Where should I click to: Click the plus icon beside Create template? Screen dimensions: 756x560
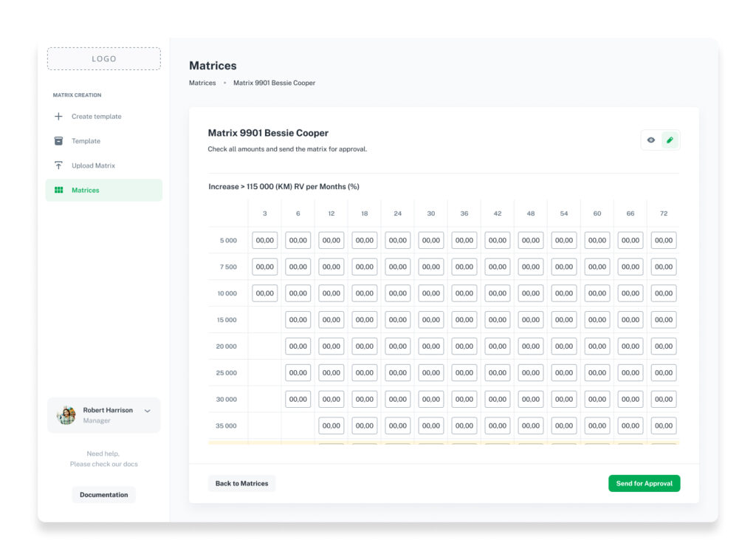[58, 116]
